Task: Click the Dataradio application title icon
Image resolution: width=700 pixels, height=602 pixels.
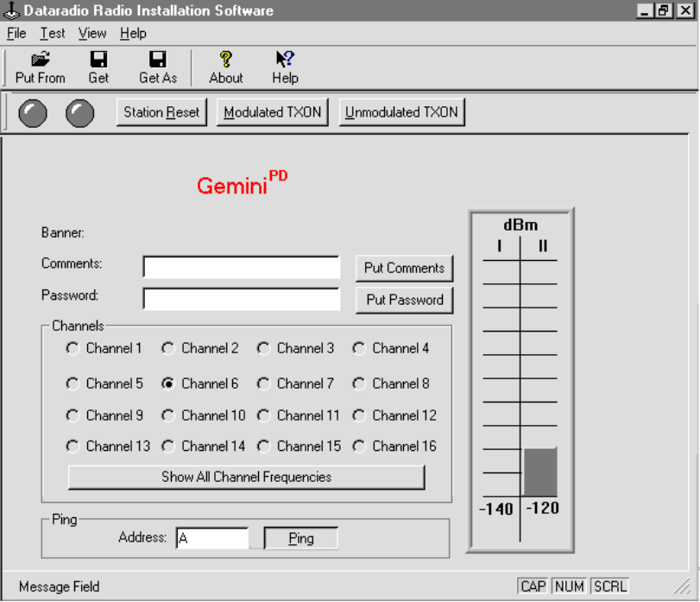Action: click(11, 10)
